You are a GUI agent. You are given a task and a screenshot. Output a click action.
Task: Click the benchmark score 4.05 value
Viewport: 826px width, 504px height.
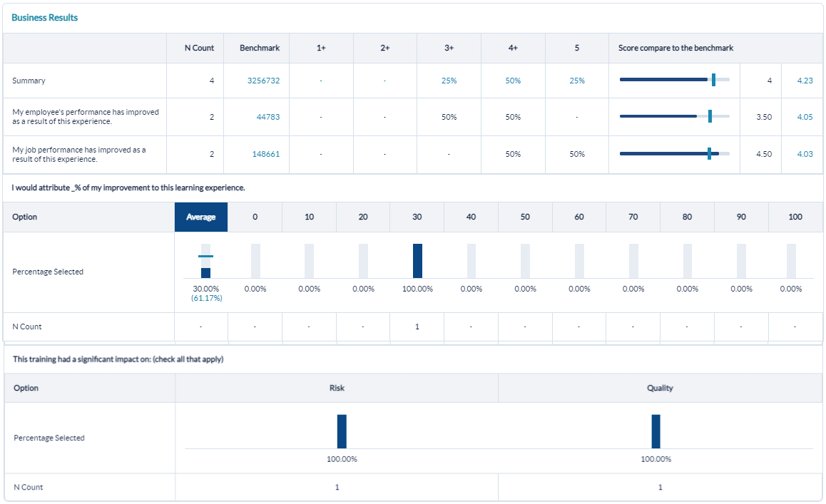(x=804, y=116)
